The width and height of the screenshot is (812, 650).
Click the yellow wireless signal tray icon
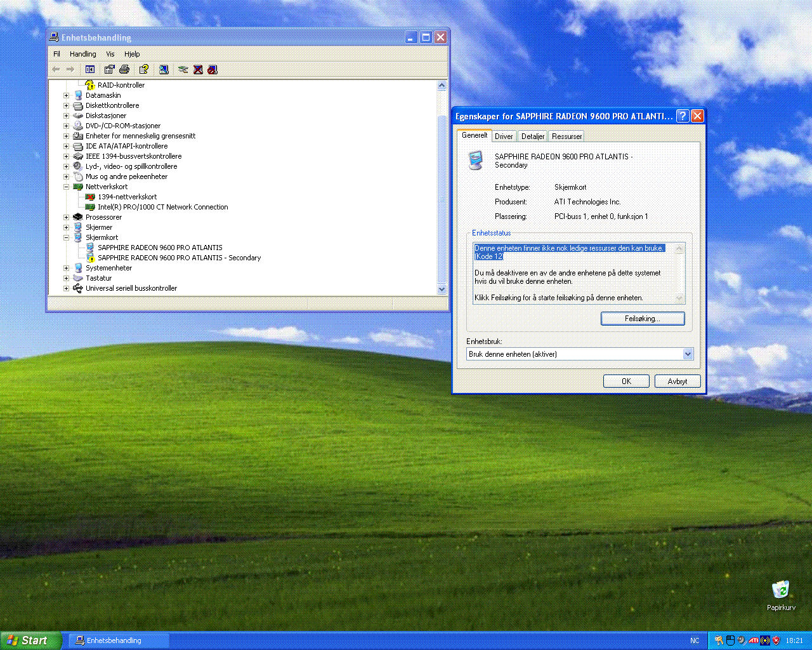click(x=765, y=640)
